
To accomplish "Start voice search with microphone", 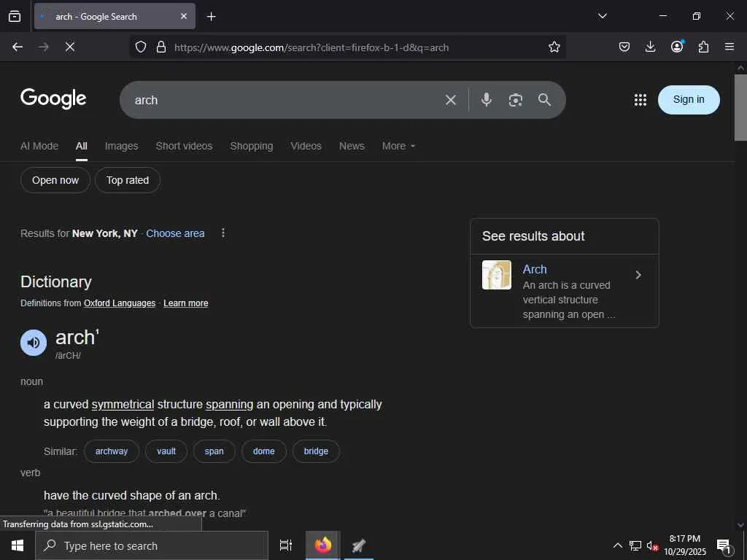I will [x=487, y=99].
